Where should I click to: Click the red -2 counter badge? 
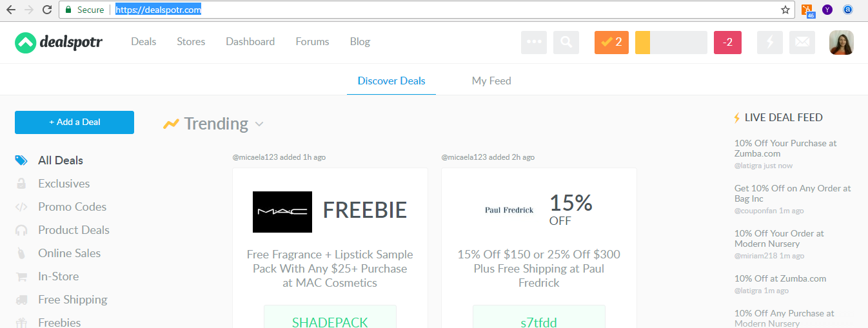click(727, 43)
